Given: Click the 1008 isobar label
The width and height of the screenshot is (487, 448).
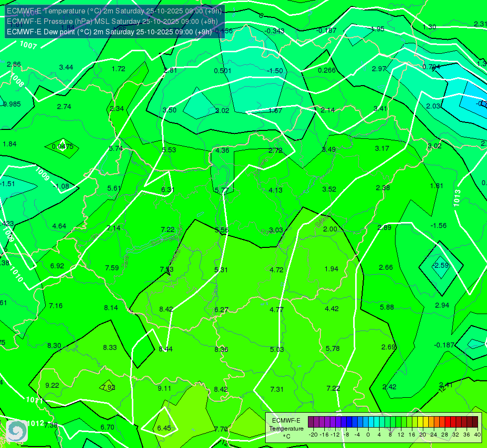Looking at the screenshot, I should pos(17,81).
